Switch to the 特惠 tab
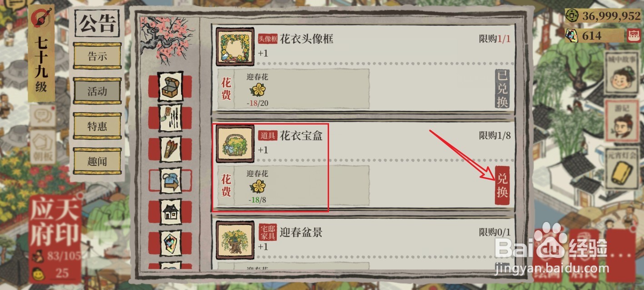The width and height of the screenshot is (644, 290). tap(97, 126)
